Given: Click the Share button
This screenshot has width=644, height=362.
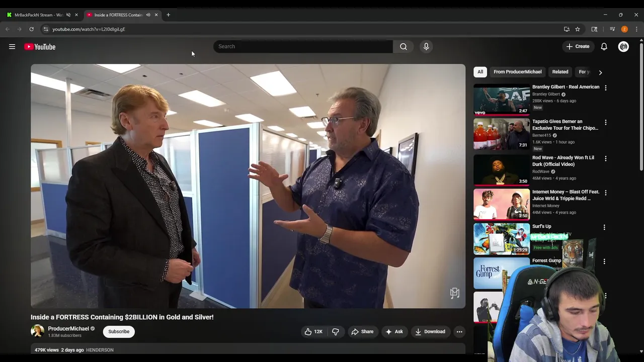Looking at the screenshot, I should click(362, 332).
